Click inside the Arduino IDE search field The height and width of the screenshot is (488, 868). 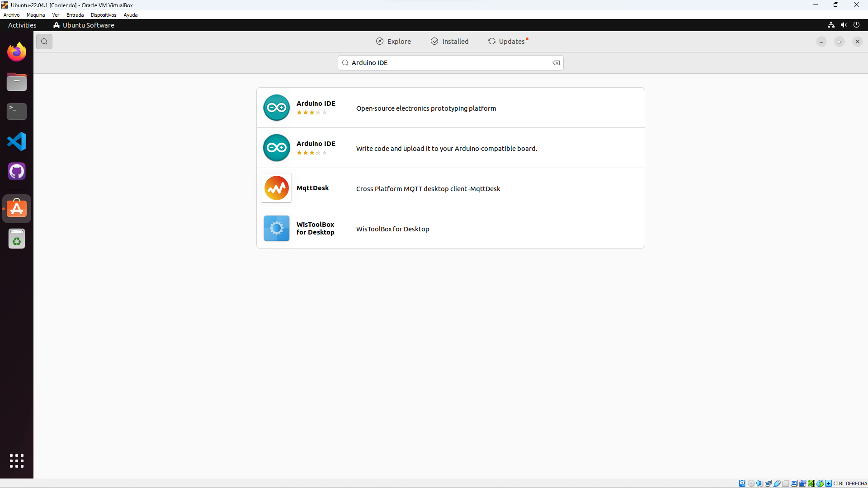click(x=448, y=63)
